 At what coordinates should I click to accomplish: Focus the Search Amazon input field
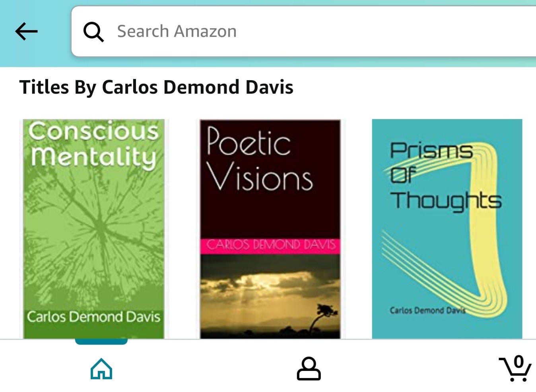click(x=303, y=31)
